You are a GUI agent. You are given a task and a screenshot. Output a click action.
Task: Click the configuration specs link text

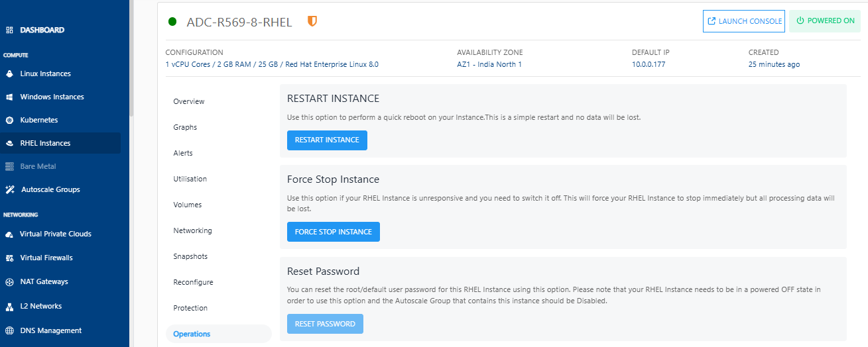click(272, 65)
